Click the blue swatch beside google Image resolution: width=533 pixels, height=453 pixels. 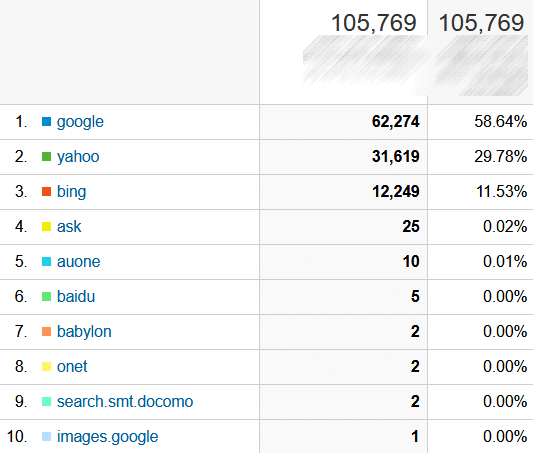click(x=46, y=122)
